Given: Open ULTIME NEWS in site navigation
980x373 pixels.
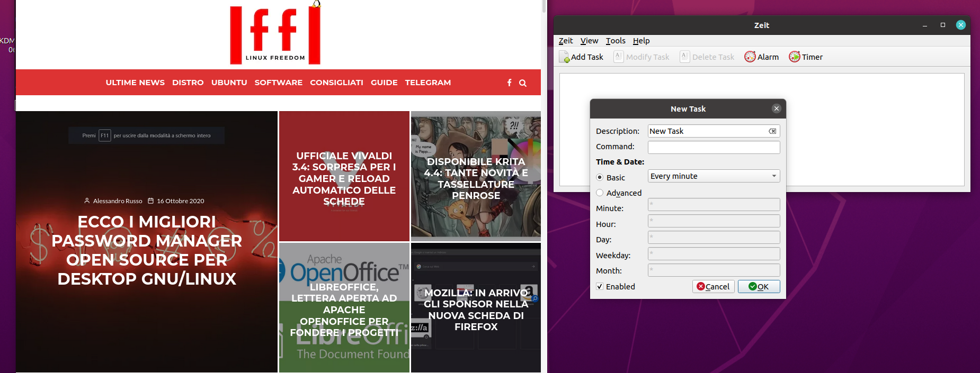Looking at the screenshot, I should point(135,83).
